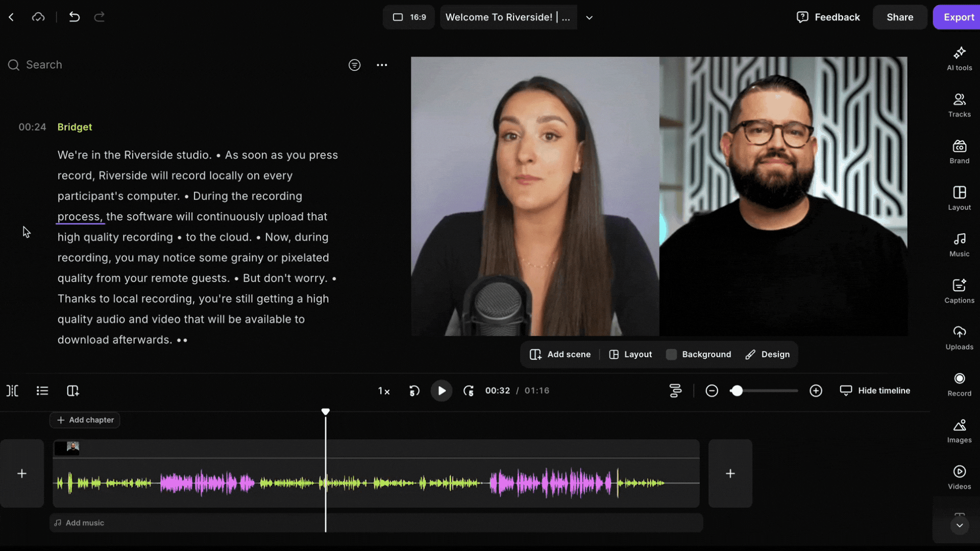Go back using the left arrow

click(11, 17)
